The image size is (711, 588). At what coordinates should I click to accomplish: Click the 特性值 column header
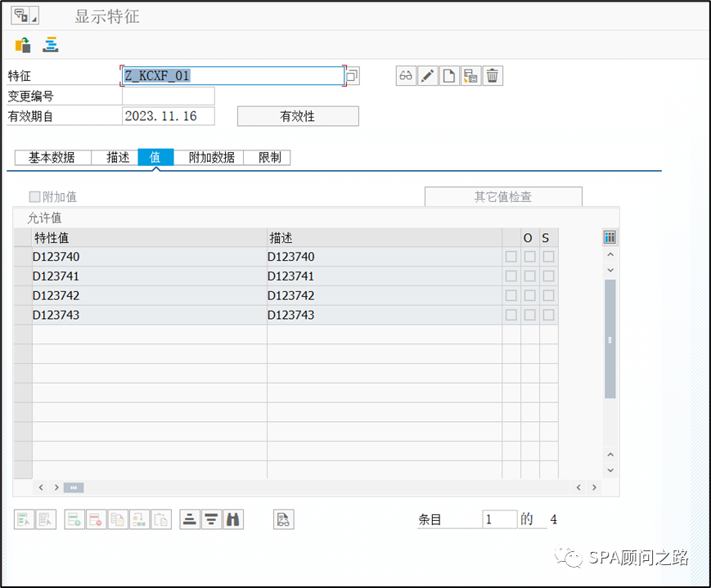coord(150,237)
